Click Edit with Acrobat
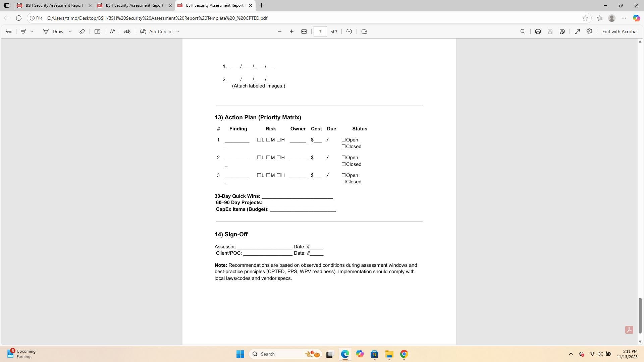The height and width of the screenshot is (362, 644). [x=620, y=32]
